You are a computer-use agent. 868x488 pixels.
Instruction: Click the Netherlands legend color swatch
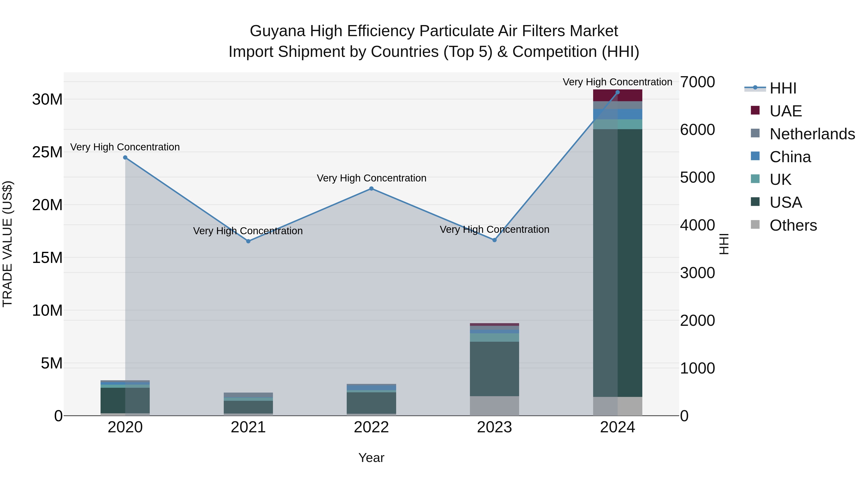[x=755, y=133]
